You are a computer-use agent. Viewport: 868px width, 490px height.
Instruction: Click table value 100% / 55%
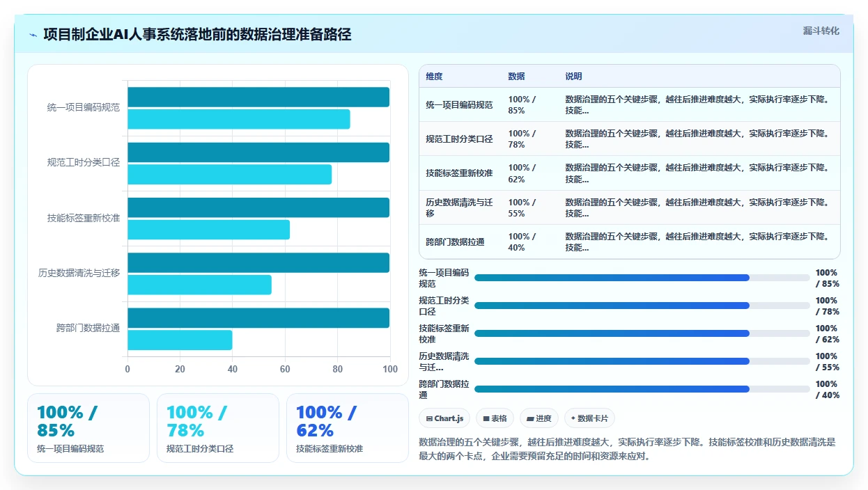pos(522,207)
